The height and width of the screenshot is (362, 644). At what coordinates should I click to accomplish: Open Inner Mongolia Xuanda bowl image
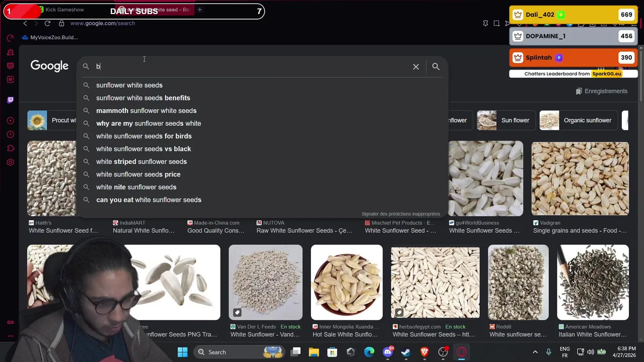(x=347, y=283)
